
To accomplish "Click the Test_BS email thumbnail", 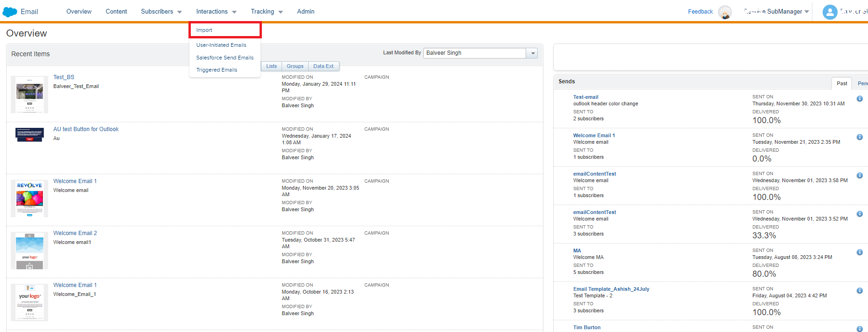I will coord(29,95).
